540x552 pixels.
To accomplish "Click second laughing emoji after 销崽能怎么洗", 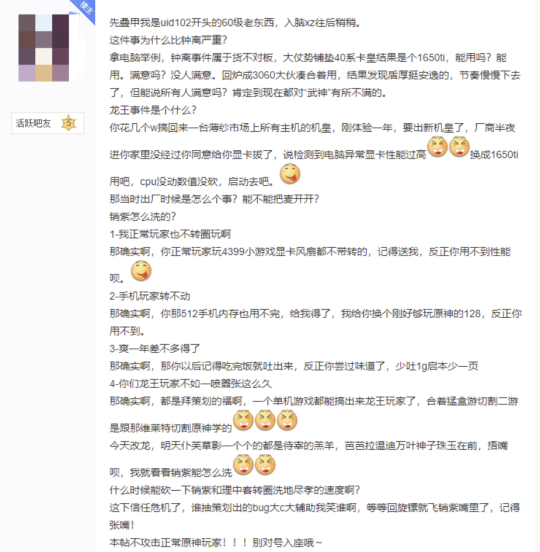I will [265, 465].
